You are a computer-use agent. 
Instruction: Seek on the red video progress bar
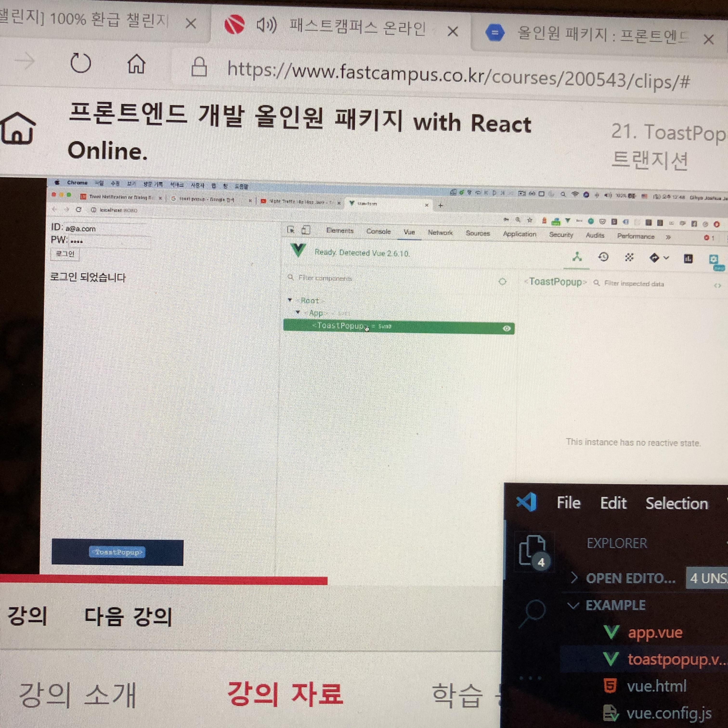click(163, 579)
